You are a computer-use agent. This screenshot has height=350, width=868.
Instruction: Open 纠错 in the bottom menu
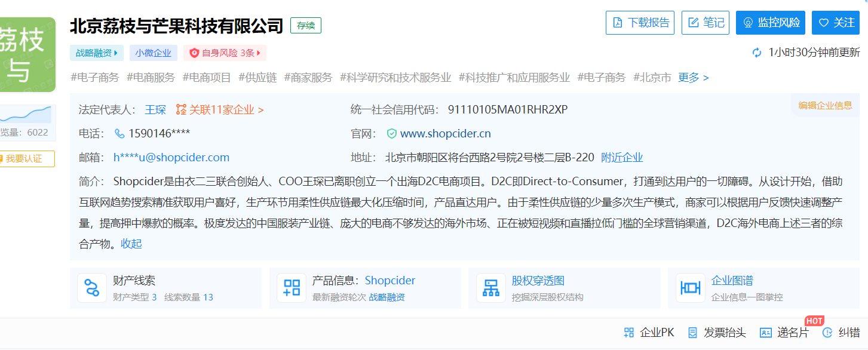[x=844, y=332]
